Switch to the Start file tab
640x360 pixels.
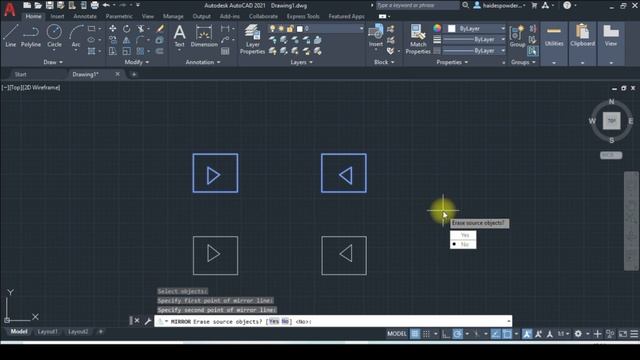tap(20, 74)
